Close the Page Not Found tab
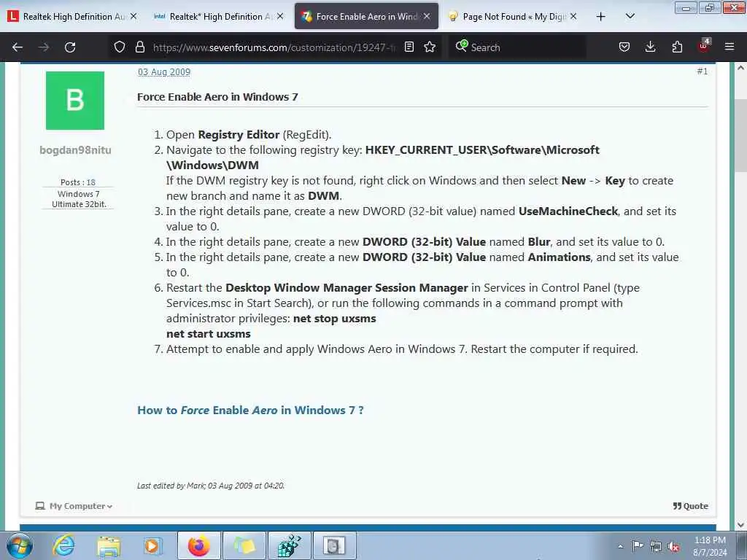Screen dimensions: 747x560 tap(573, 16)
